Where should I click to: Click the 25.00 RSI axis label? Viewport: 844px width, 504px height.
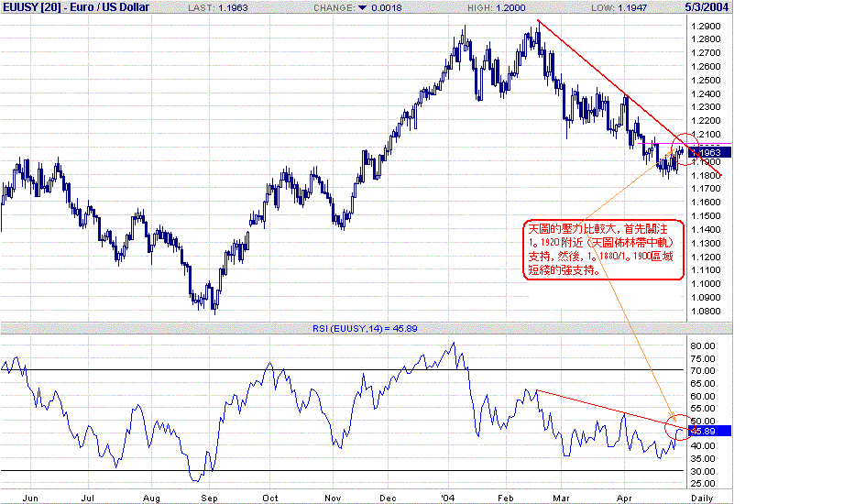tap(703, 484)
